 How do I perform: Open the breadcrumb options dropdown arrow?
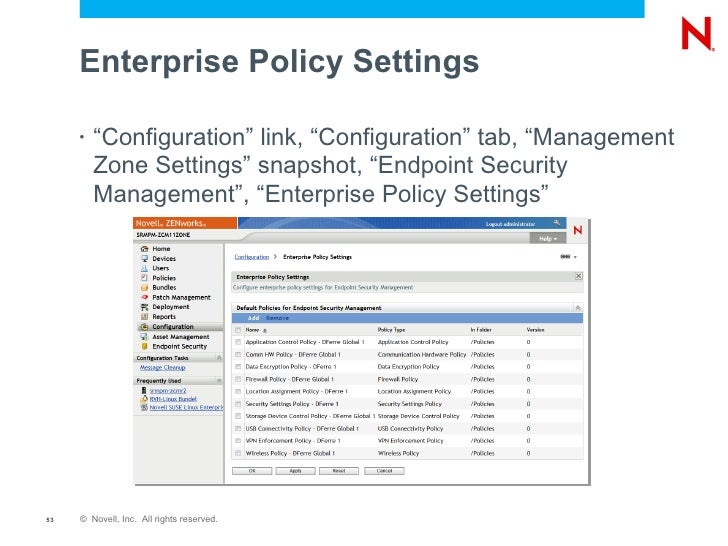(x=575, y=257)
